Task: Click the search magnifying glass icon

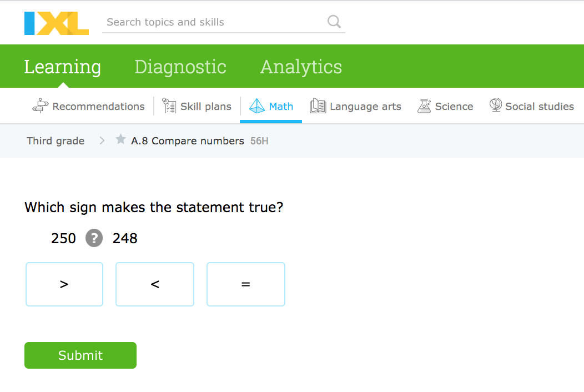Action: [334, 22]
